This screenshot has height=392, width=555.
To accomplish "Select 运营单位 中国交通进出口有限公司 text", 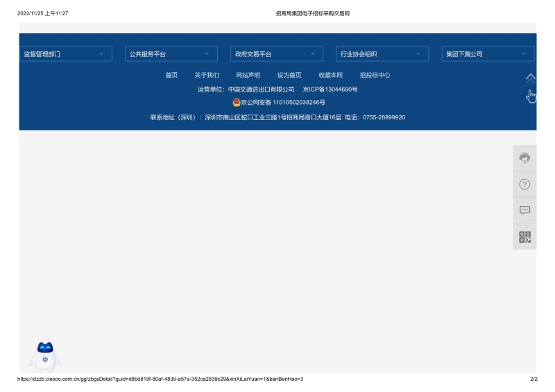I will pos(246,90).
